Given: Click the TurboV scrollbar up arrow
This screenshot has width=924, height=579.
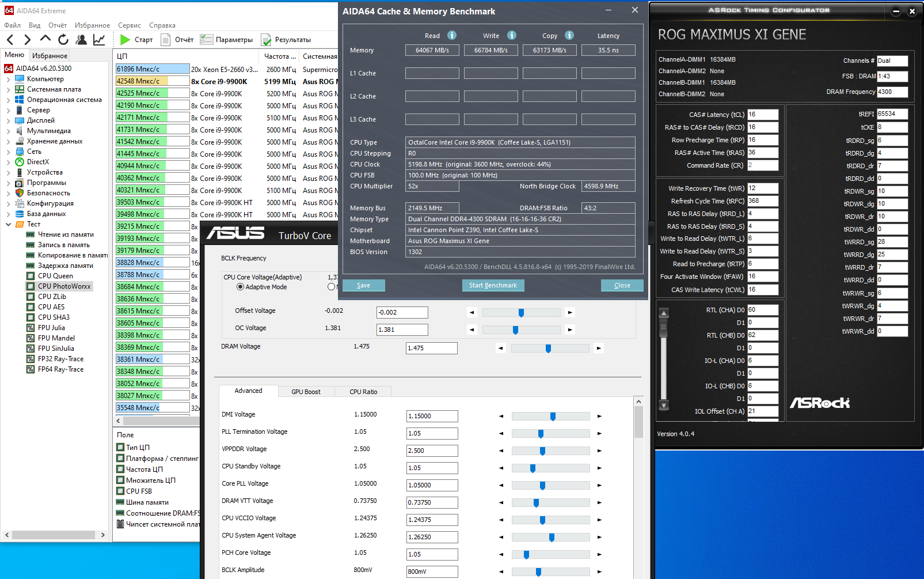Looking at the screenshot, I should [638, 402].
